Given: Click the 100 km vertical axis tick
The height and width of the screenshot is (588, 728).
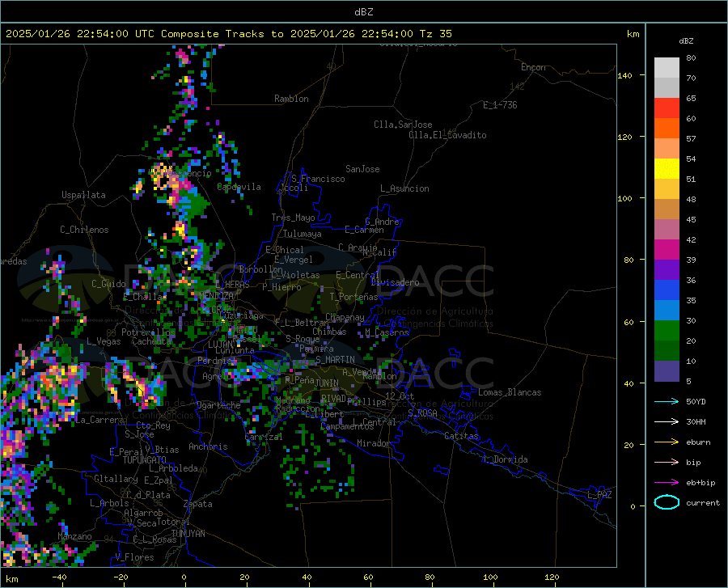Looking at the screenshot, I should [625, 199].
